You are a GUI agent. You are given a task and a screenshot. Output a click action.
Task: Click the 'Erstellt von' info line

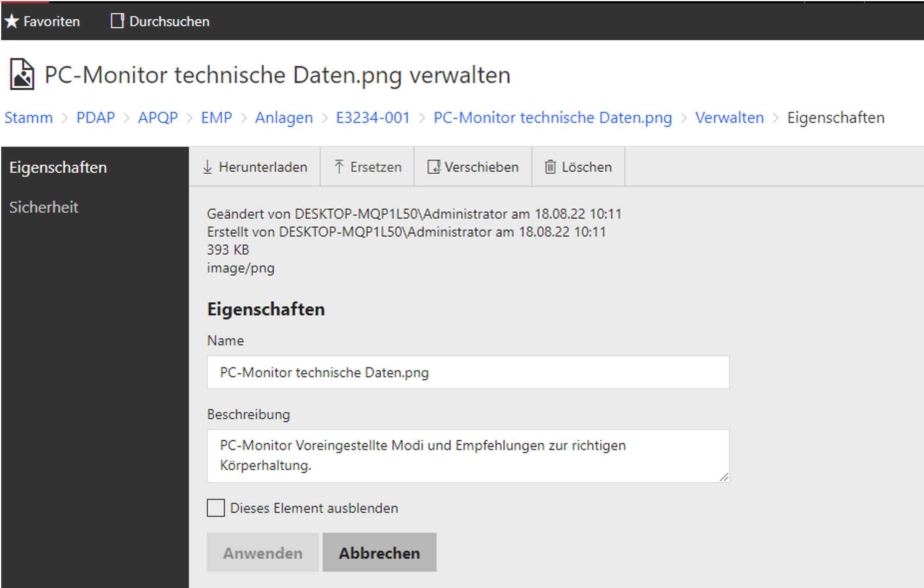pos(406,232)
